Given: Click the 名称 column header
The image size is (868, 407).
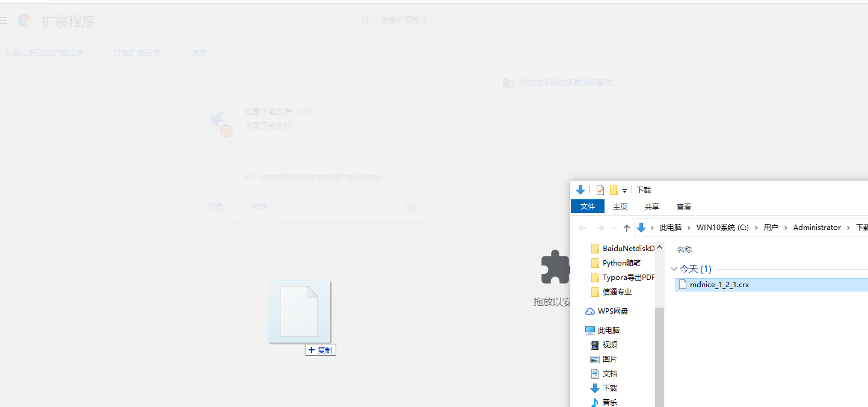Looking at the screenshot, I should tap(685, 249).
